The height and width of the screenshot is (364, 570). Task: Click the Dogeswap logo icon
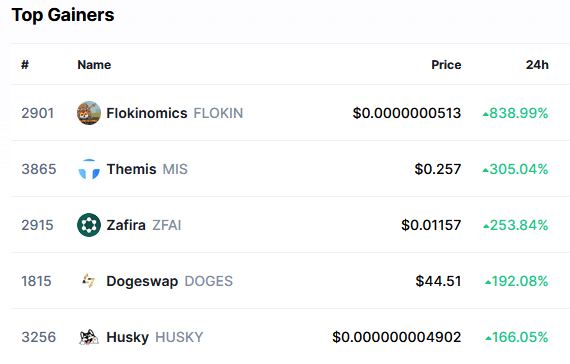89,281
